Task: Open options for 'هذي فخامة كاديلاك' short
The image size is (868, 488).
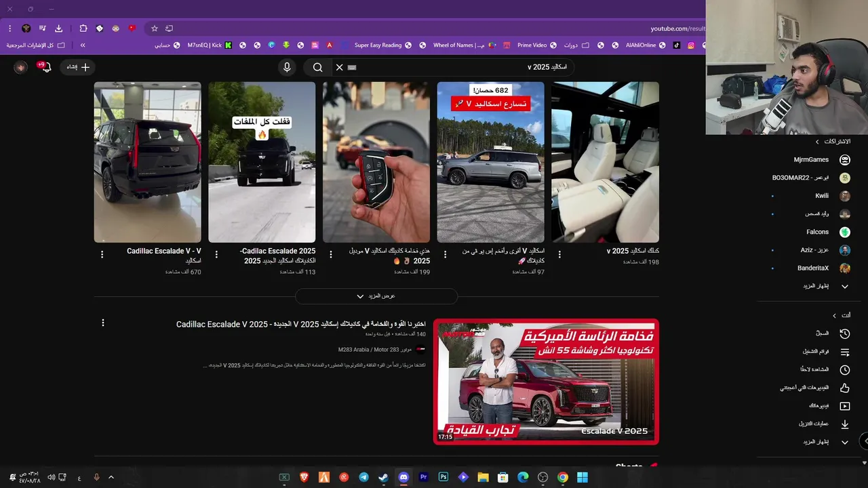Action: click(331, 254)
